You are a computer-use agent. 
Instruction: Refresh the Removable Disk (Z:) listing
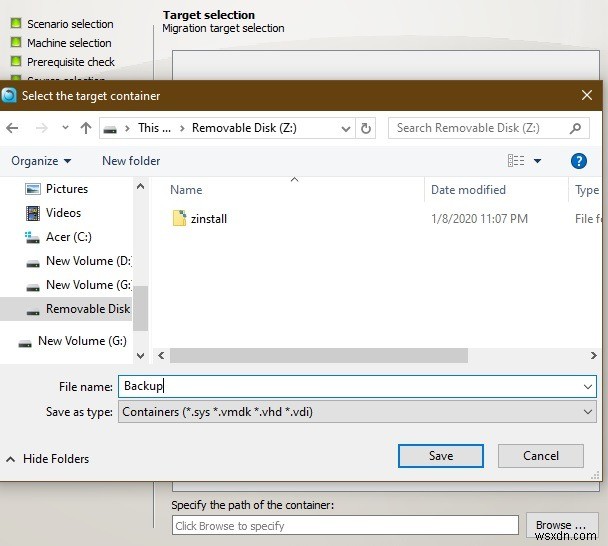[x=366, y=128]
